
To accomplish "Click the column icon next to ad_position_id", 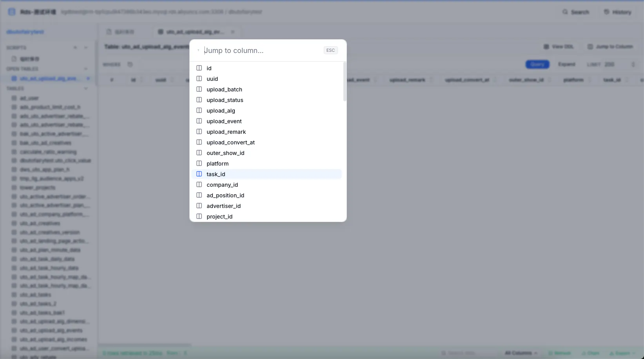I will coord(199,195).
